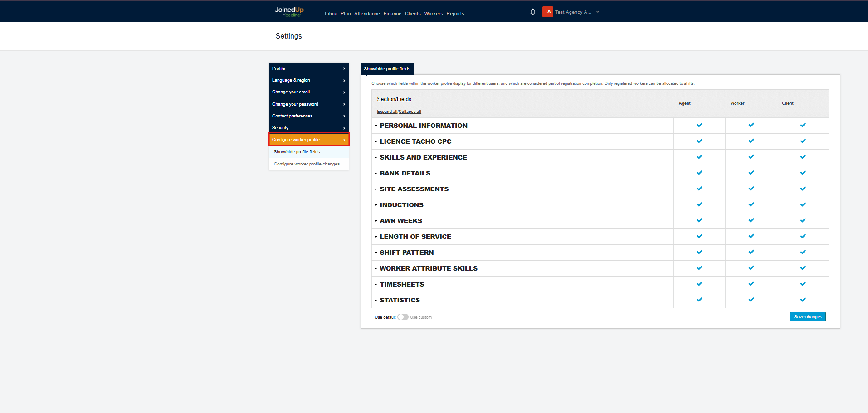
Task: Toggle the Client checkmark for Site Assessments
Action: (x=803, y=189)
